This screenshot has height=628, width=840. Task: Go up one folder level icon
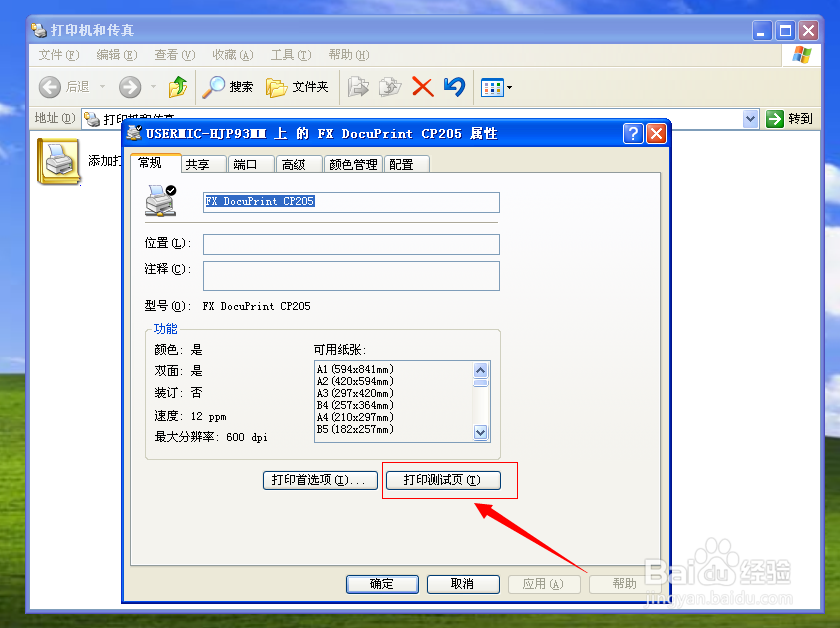coord(178,87)
